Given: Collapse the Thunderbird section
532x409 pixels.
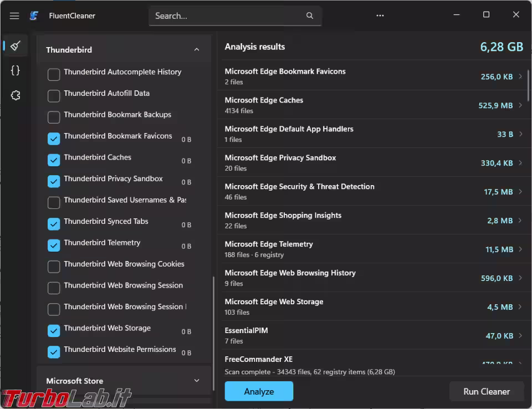Looking at the screenshot, I should coord(196,49).
